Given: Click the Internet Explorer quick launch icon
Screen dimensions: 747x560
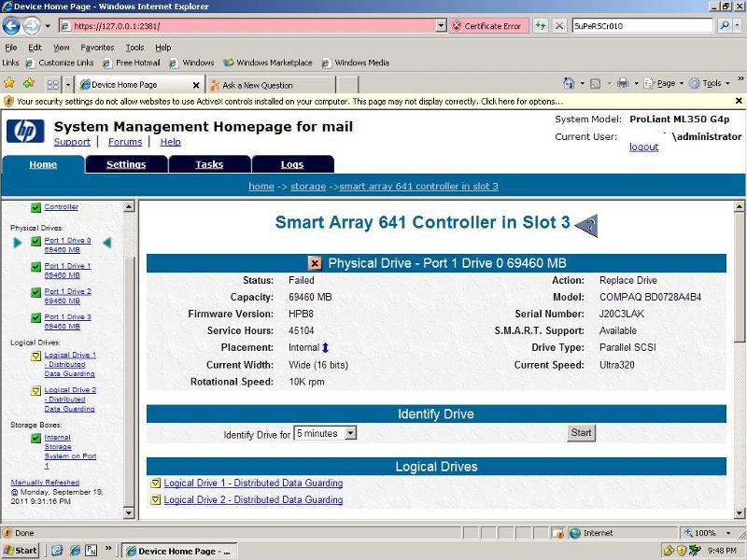Looking at the screenshot, I should (x=75, y=551).
